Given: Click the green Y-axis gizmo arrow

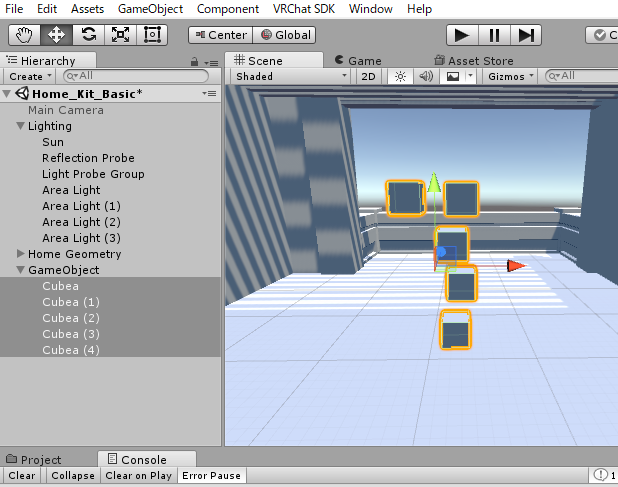Looking at the screenshot, I should (434, 182).
